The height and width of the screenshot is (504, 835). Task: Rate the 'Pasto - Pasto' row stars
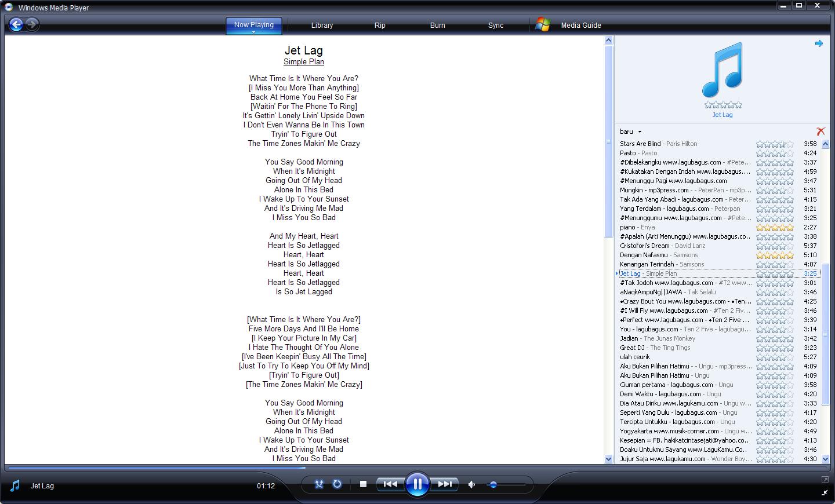click(x=775, y=154)
